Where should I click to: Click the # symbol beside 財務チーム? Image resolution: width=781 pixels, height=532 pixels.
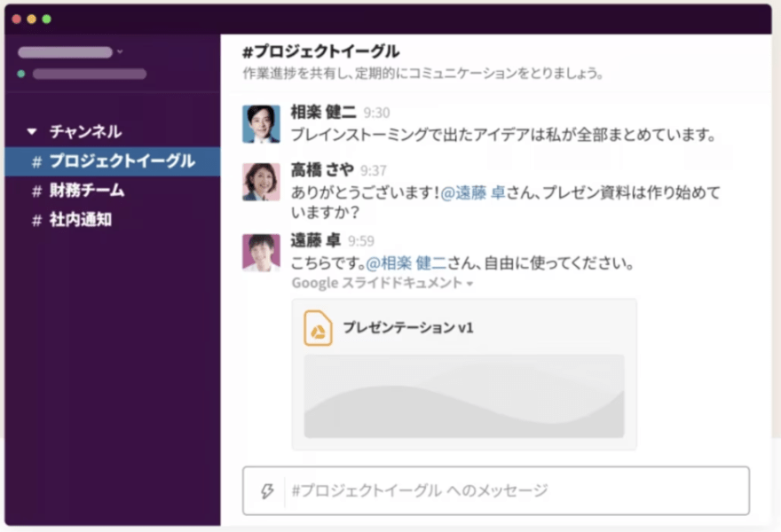coord(37,192)
